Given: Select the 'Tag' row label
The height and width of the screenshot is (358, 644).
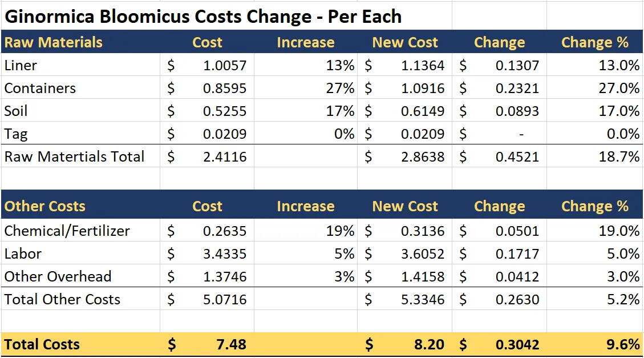Looking at the screenshot, I should coord(16,134).
